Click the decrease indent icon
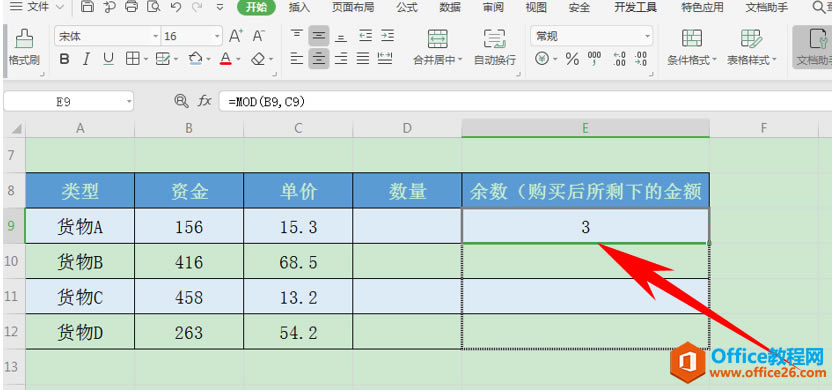The height and width of the screenshot is (390, 833). (366, 36)
